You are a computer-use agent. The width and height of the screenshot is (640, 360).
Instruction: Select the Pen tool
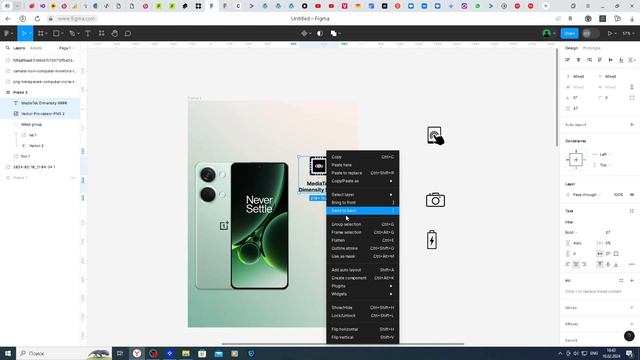click(72, 33)
